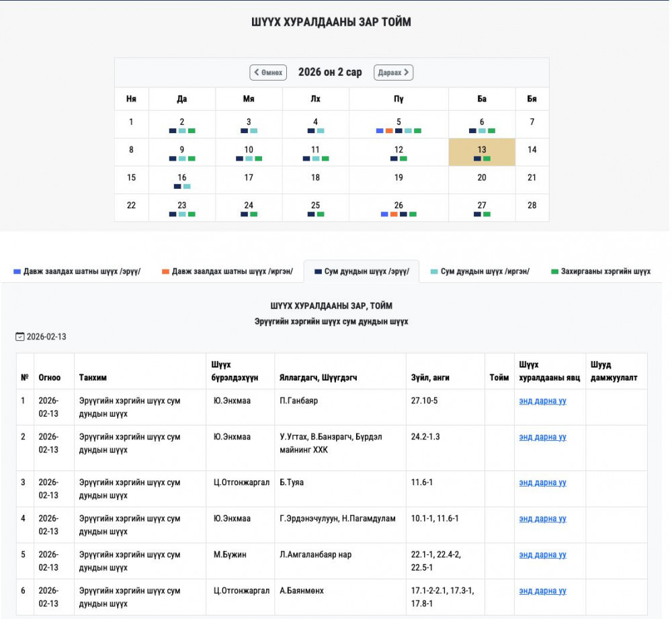The image size is (672, 619).
Task: Pick February 26 on the calendar
Action: (x=398, y=205)
